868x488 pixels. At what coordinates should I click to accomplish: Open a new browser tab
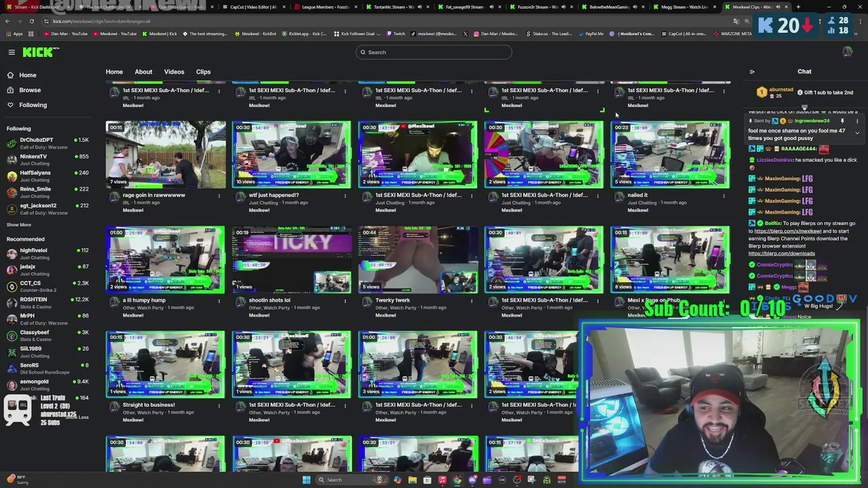pos(798,7)
